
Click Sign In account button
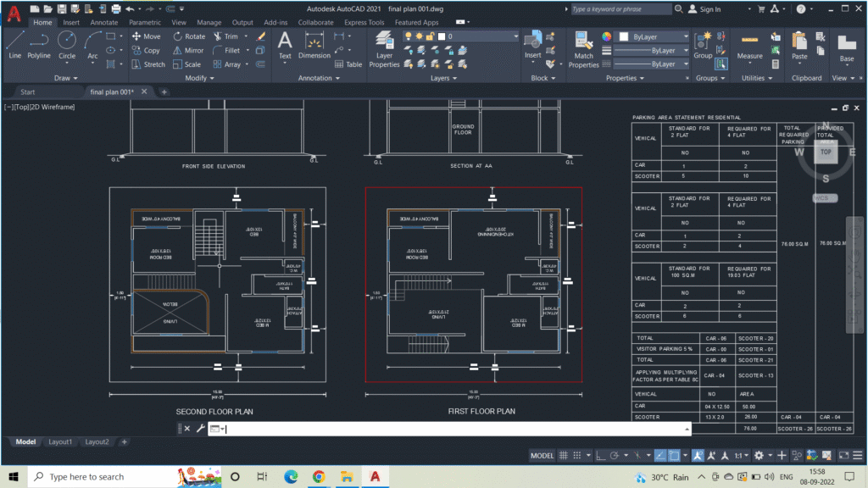pyautogui.click(x=704, y=8)
